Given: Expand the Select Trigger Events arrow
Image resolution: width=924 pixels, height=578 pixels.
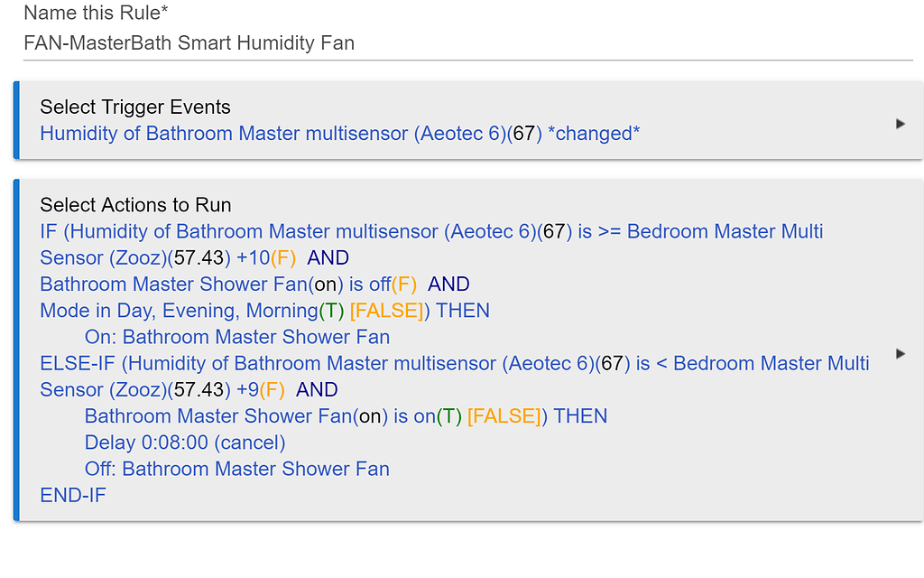Looking at the screenshot, I should (x=900, y=124).
